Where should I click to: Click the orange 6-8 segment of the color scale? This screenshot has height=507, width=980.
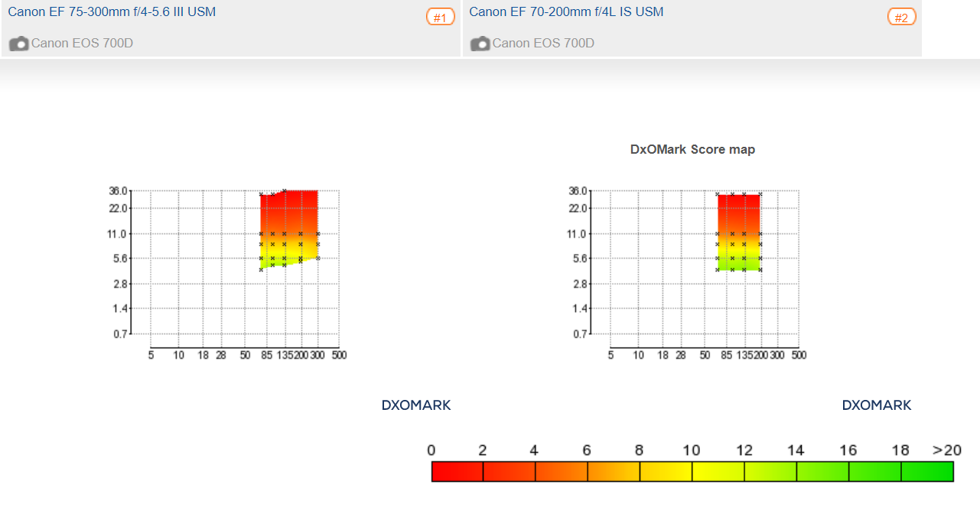(x=614, y=472)
